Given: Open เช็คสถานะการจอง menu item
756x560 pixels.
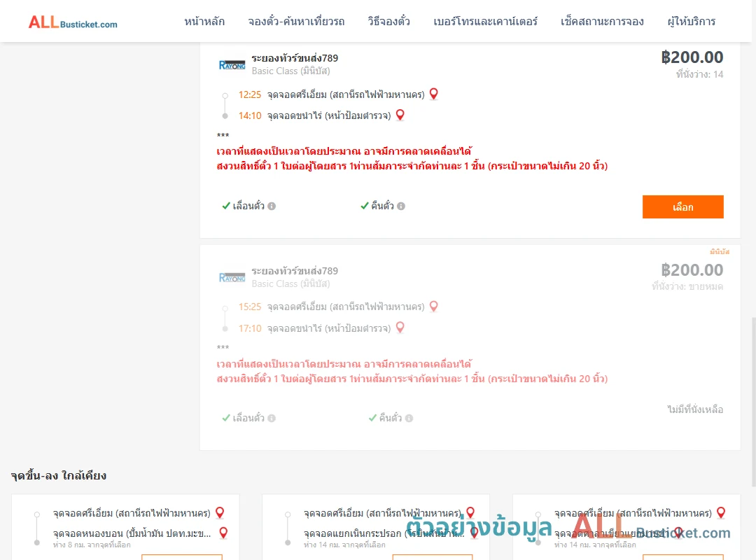Looking at the screenshot, I should 602,21.
